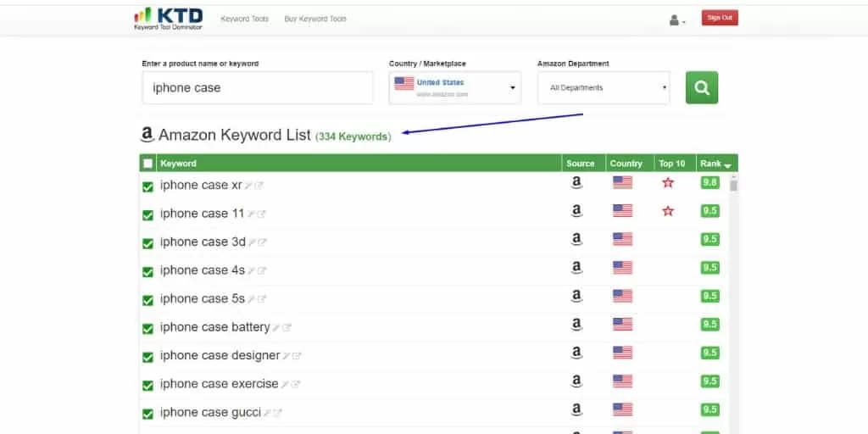Uncheck the iphone case designer checkbox
This screenshot has width=868, height=434.
pos(147,357)
